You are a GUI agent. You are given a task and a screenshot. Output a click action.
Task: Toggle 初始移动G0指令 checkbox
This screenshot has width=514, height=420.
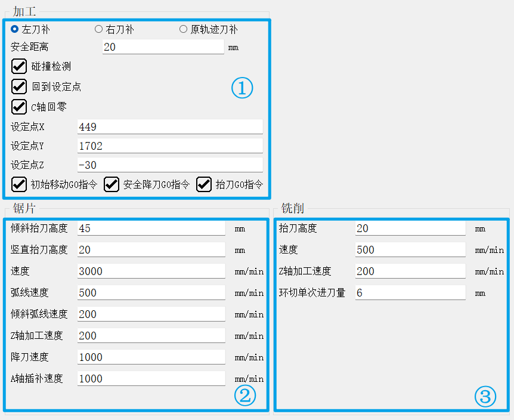(19, 184)
